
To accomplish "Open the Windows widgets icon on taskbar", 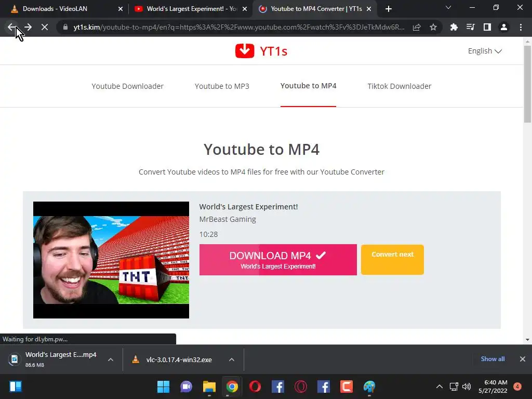I will (16, 387).
